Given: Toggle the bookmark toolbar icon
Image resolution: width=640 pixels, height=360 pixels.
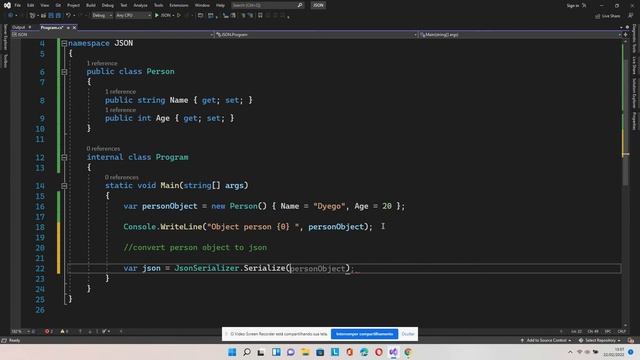Looking at the screenshot, I should [x=260, y=16].
